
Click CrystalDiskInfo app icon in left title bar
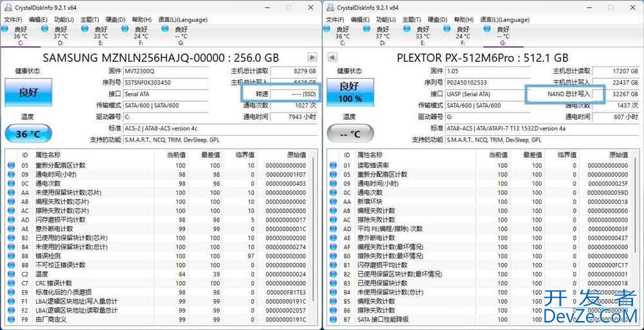coord(7,8)
